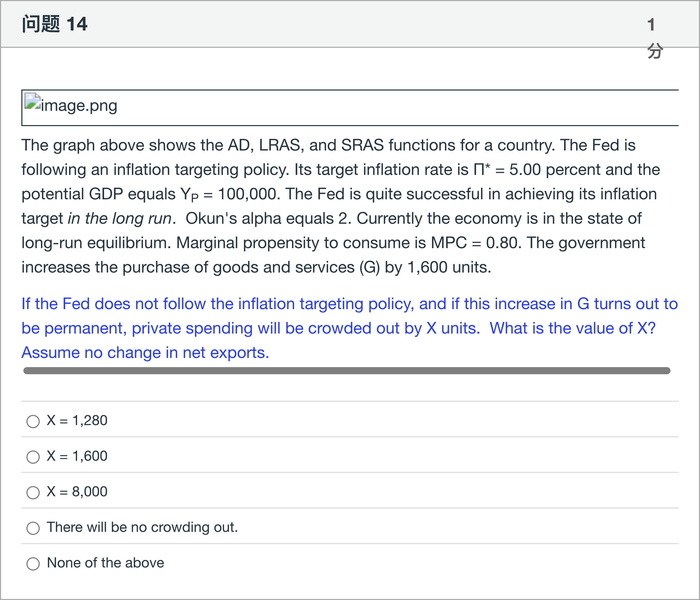The height and width of the screenshot is (600, 700).
Task: Click the 'no crowding out' answer text
Action: coord(142,527)
